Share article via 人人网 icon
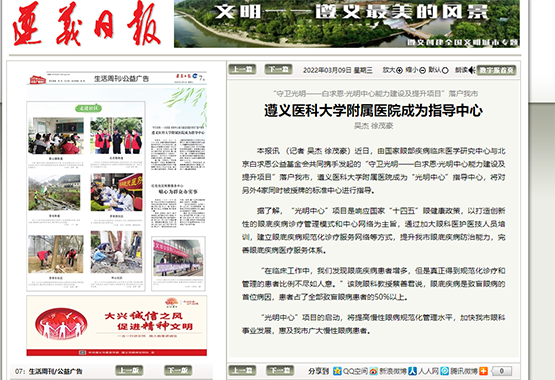This screenshot has width=555, height=380. pos(412,371)
